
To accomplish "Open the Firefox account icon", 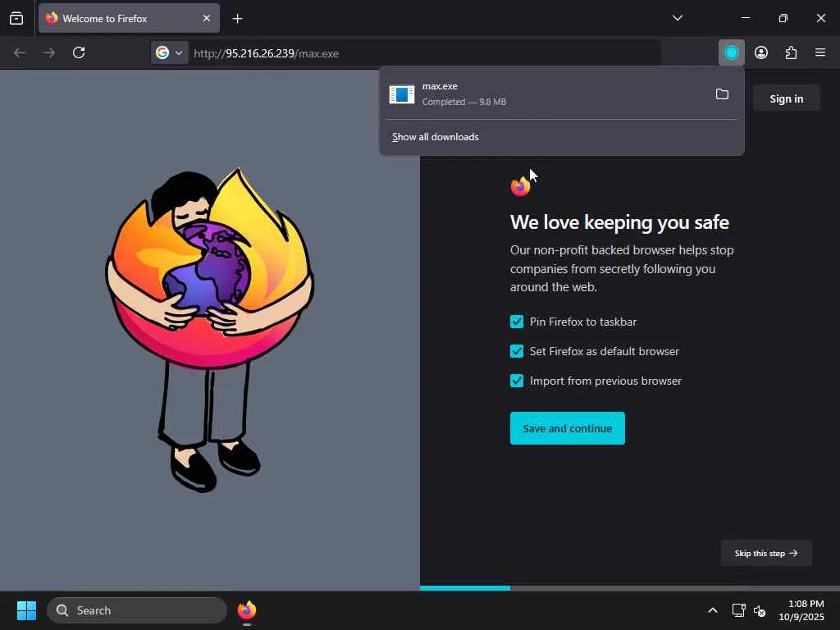I will pyautogui.click(x=761, y=52).
